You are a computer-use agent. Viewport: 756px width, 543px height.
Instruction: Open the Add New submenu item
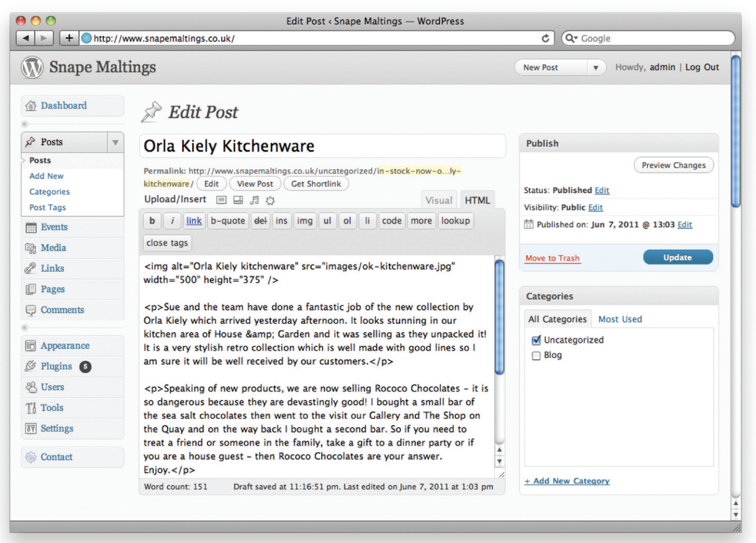click(47, 176)
